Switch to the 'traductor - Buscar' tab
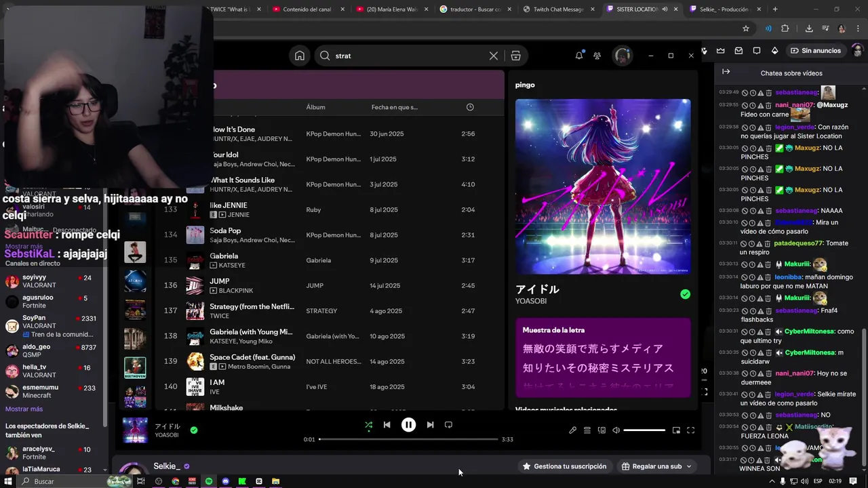 [475, 9]
